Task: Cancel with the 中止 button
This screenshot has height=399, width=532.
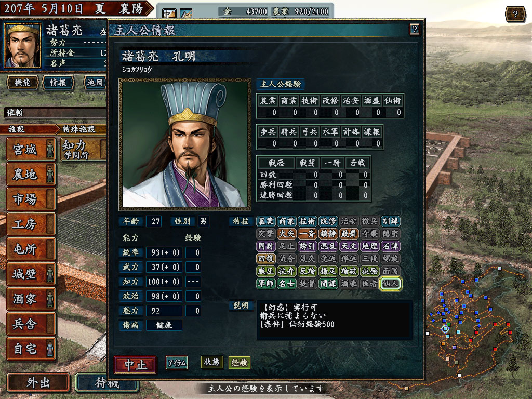Action: (x=135, y=365)
